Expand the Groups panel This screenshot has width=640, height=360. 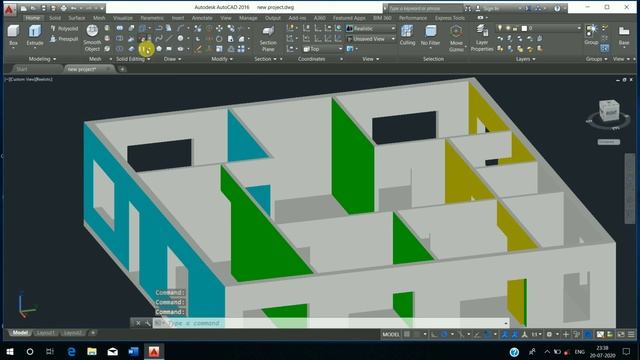point(596,59)
